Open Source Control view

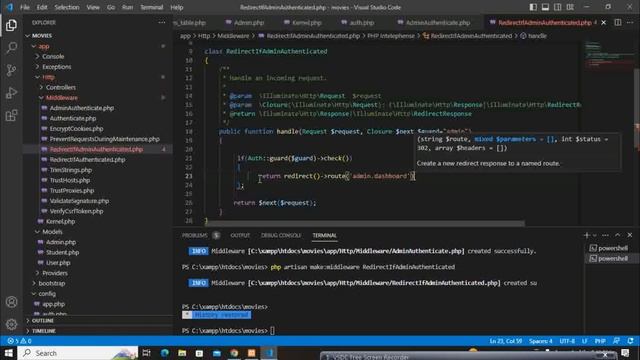[11, 70]
